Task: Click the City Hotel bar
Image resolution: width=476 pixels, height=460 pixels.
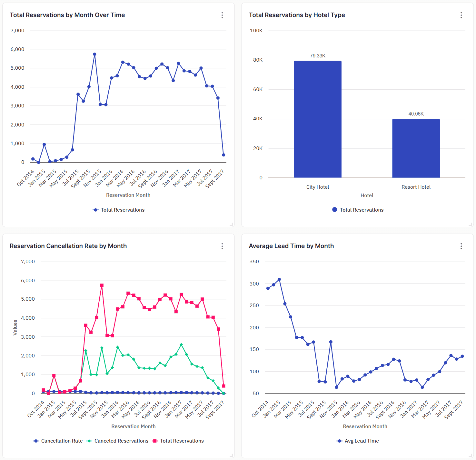Action: coord(317,119)
